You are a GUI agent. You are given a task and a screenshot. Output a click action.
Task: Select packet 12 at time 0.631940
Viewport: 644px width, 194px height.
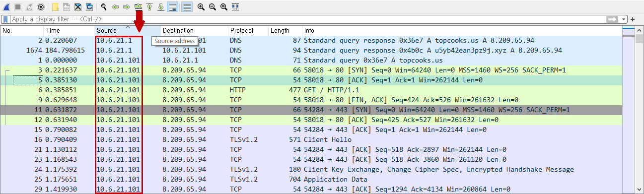(x=311, y=120)
